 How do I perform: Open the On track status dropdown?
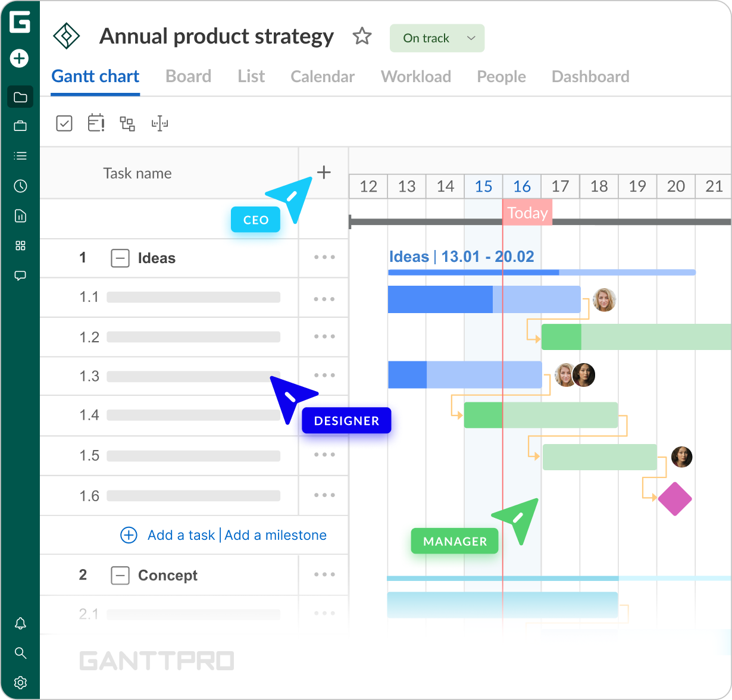tap(437, 38)
